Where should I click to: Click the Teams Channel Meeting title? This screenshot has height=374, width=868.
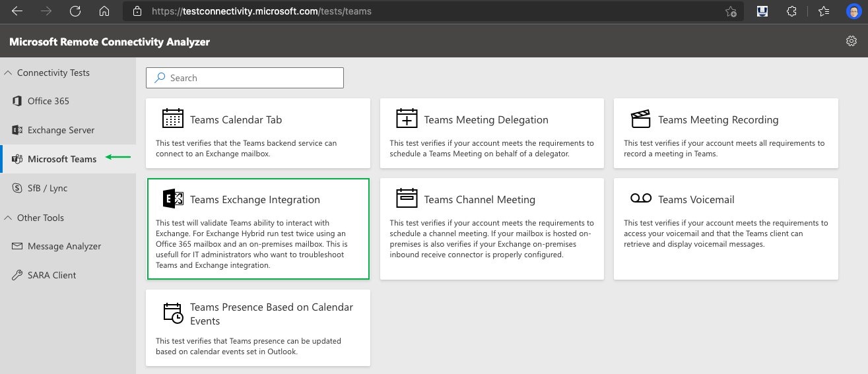(x=479, y=199)
